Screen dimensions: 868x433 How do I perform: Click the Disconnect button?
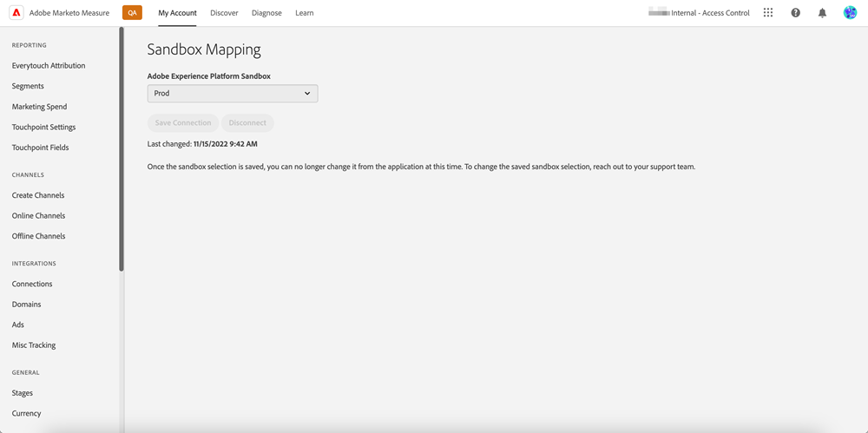click(247, 123)
